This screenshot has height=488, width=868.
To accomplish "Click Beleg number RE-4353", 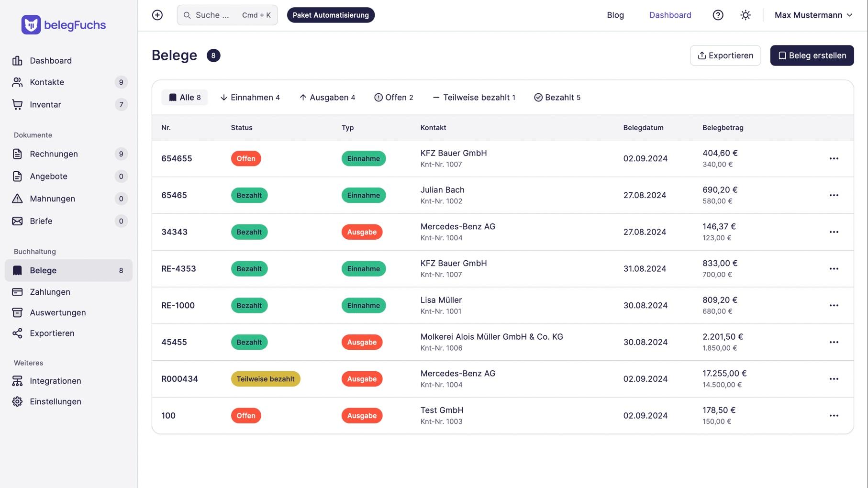I will [178, 269].
